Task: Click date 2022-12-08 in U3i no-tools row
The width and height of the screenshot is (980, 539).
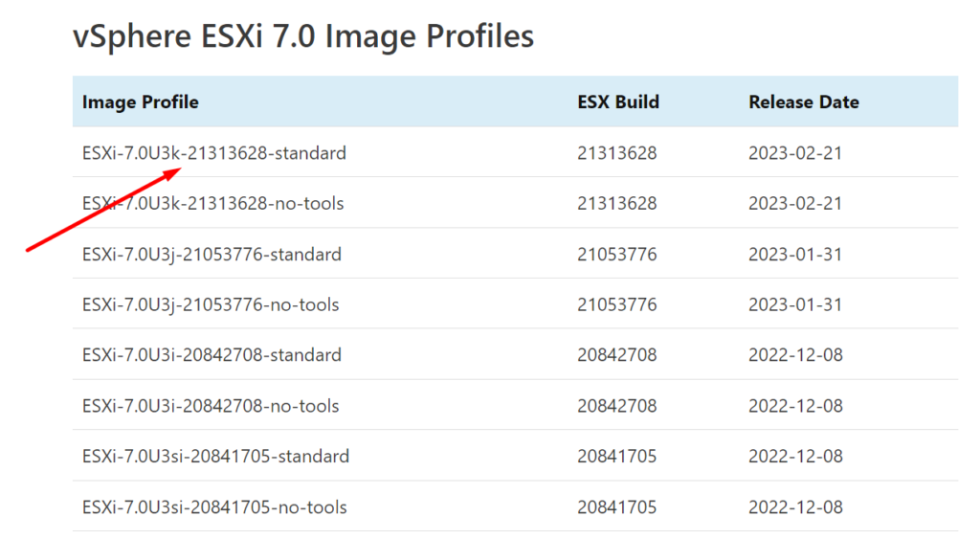Action: click(795, 406)
